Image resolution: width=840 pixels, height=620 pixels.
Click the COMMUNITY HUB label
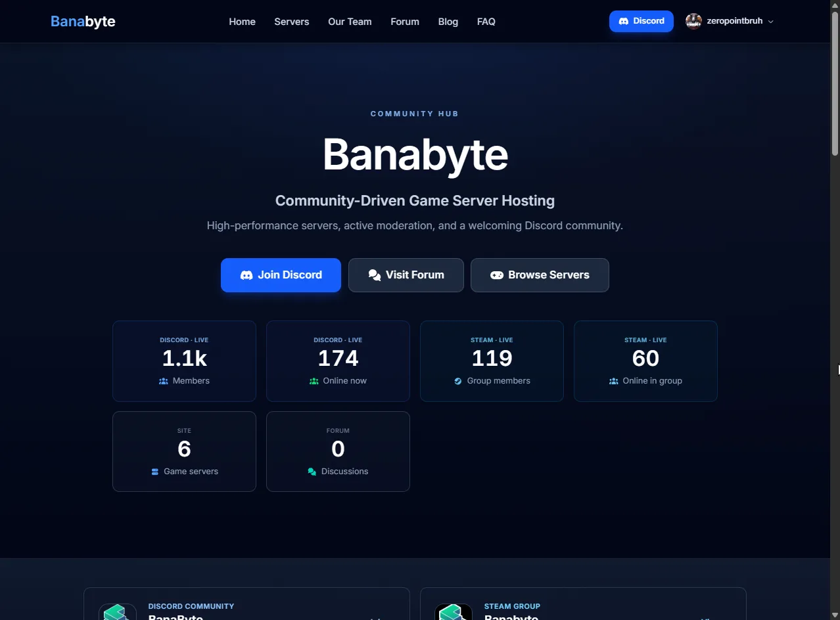415,114
